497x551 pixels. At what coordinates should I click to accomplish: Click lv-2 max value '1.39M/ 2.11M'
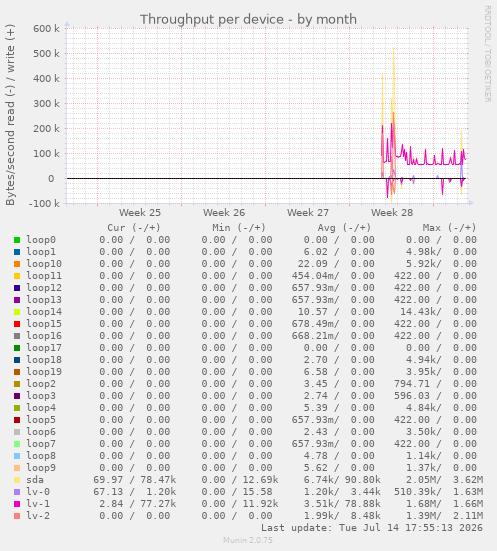pos(445,516)
